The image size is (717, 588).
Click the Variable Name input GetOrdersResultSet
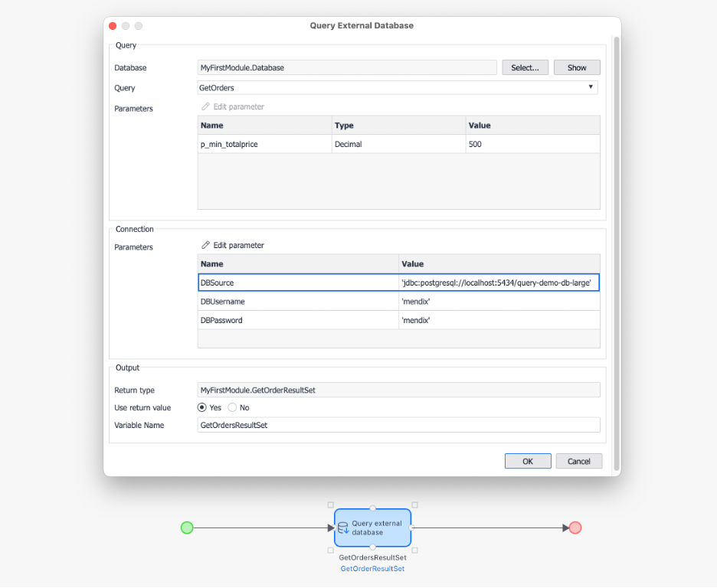coord(399,425)
